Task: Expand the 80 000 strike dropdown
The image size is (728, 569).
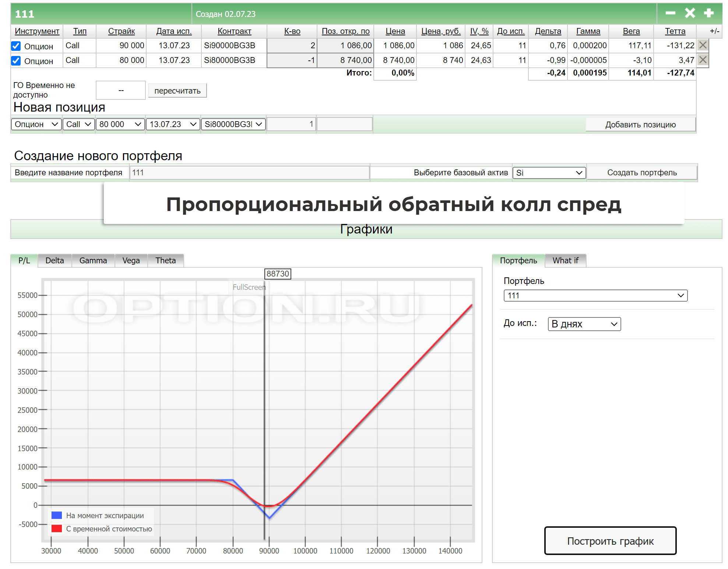Action: [120, 124]
